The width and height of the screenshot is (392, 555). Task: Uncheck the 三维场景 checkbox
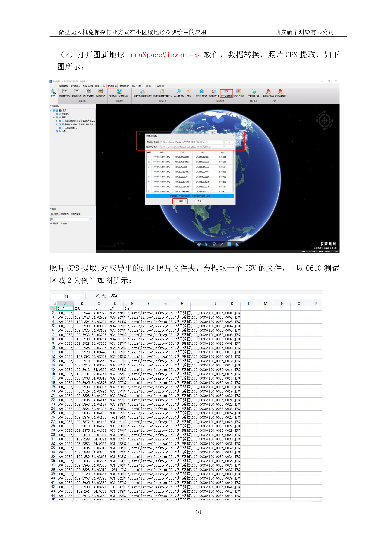54,110
